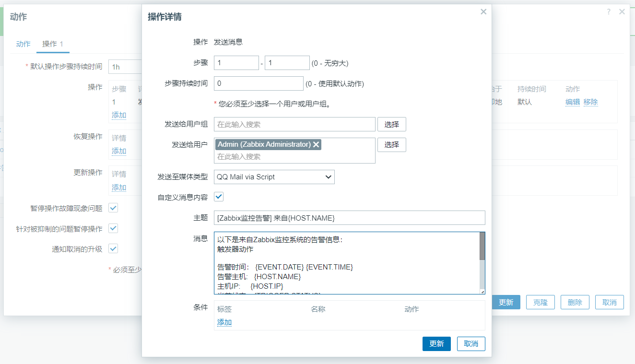Close the 操作详情 dialog with X icon

click(483, 12)
